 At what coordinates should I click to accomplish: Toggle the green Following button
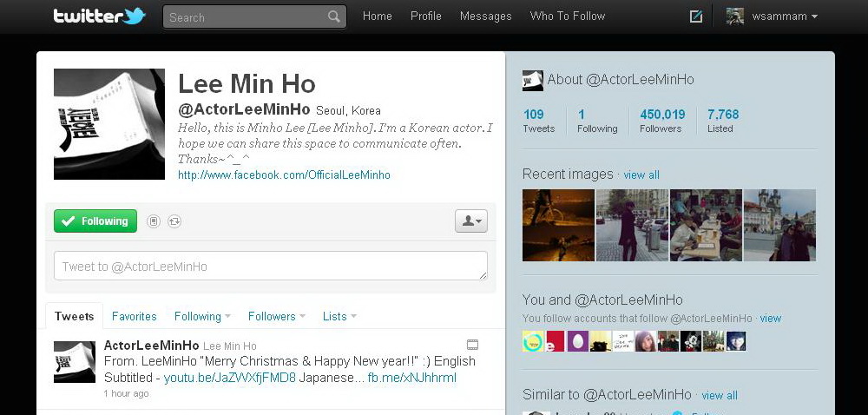tap(95, 221)
